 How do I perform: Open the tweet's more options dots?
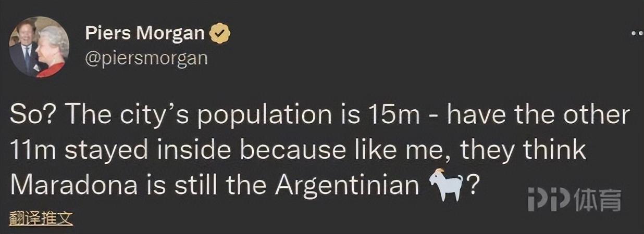click(x=637, y=33)
